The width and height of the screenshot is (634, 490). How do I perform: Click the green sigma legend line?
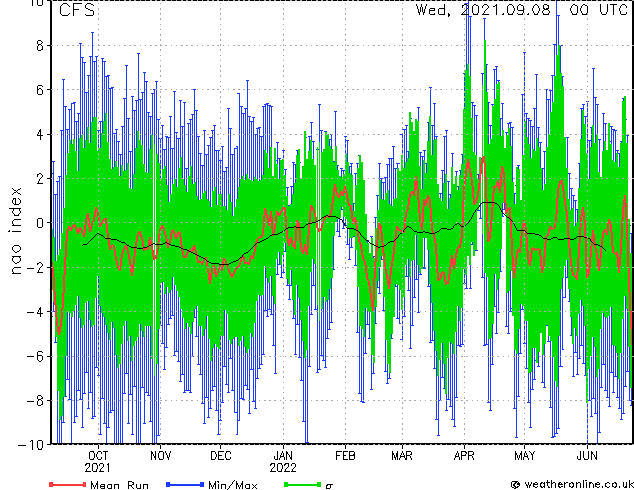pos(303,484)
